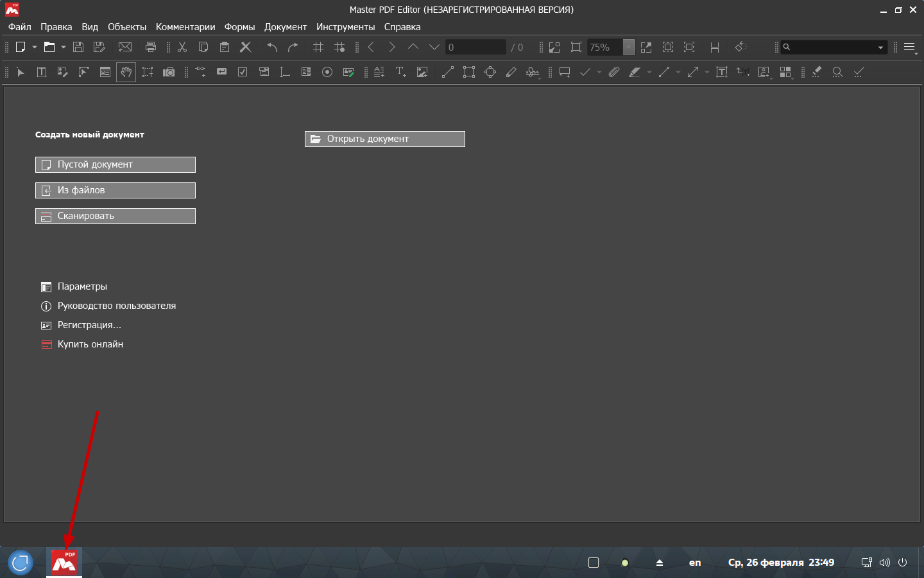
Task: Select the Pencil drawing tool
Action: (511, 72)
